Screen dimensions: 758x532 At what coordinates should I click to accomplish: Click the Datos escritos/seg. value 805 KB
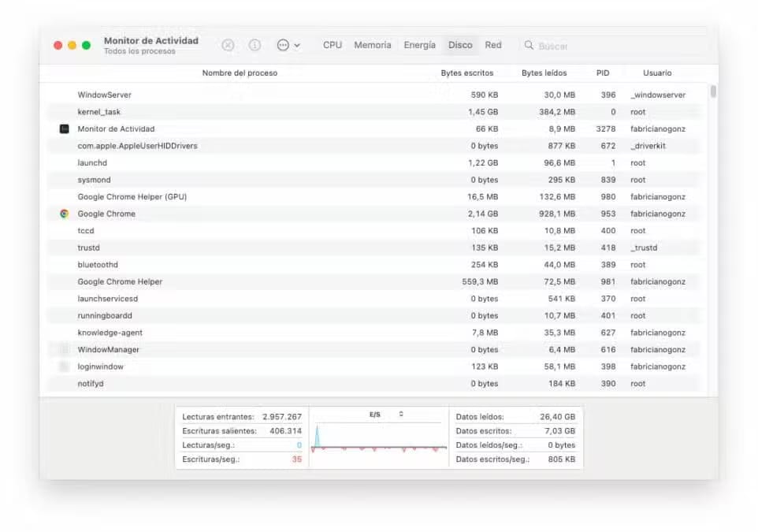click(562, 459)
